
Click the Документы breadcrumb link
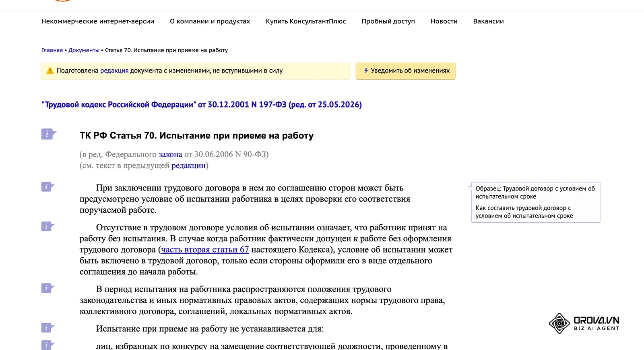click(84, 50)
